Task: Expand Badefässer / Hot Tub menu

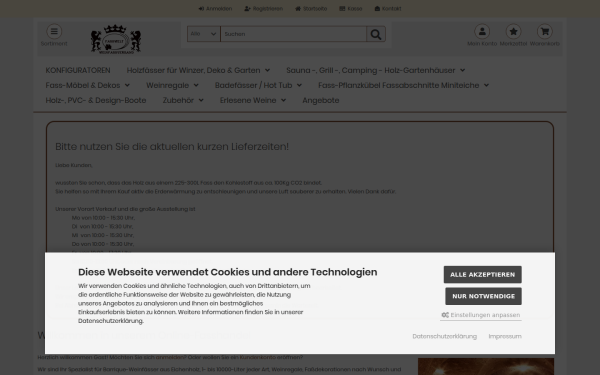Action: (x=258, y=85)
